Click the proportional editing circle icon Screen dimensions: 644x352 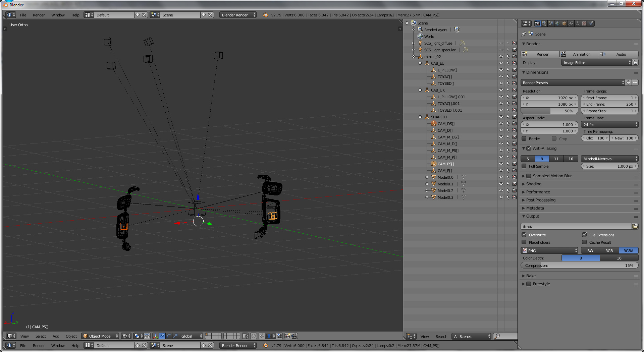(254, 336)
